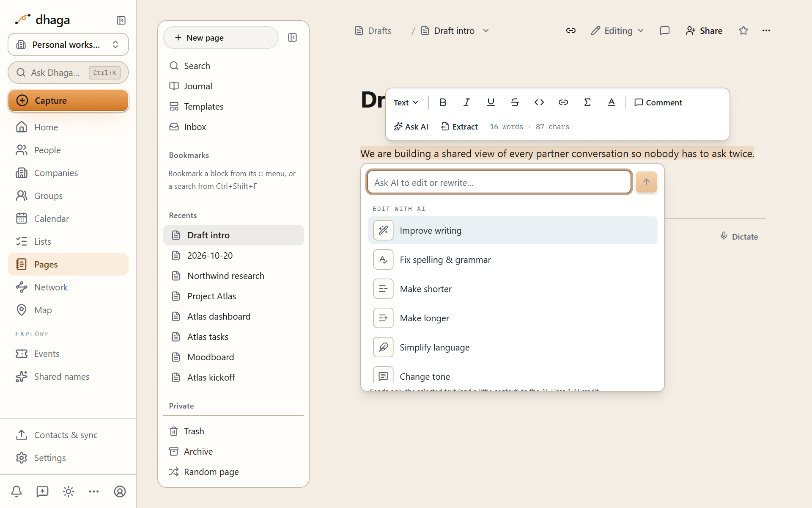The image size is (812, 508).
Task: Add a Comment on selection
Action: click(x=658, y=102)
